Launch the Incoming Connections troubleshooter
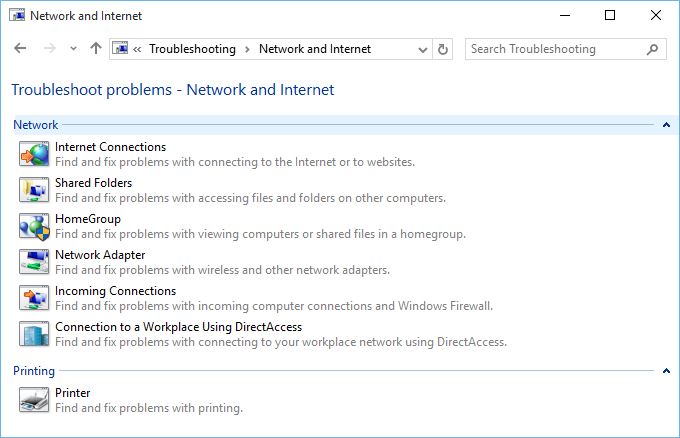 pyautogui.click(x=115, y=291)
